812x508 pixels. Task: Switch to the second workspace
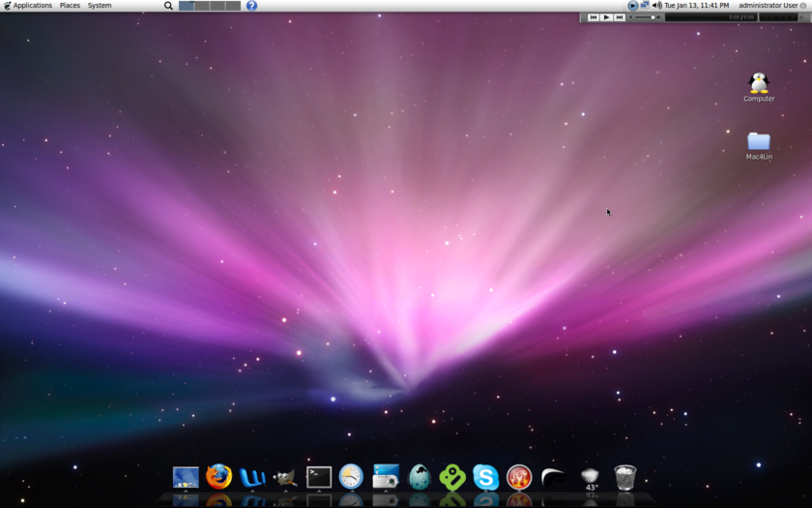[202, 6]
